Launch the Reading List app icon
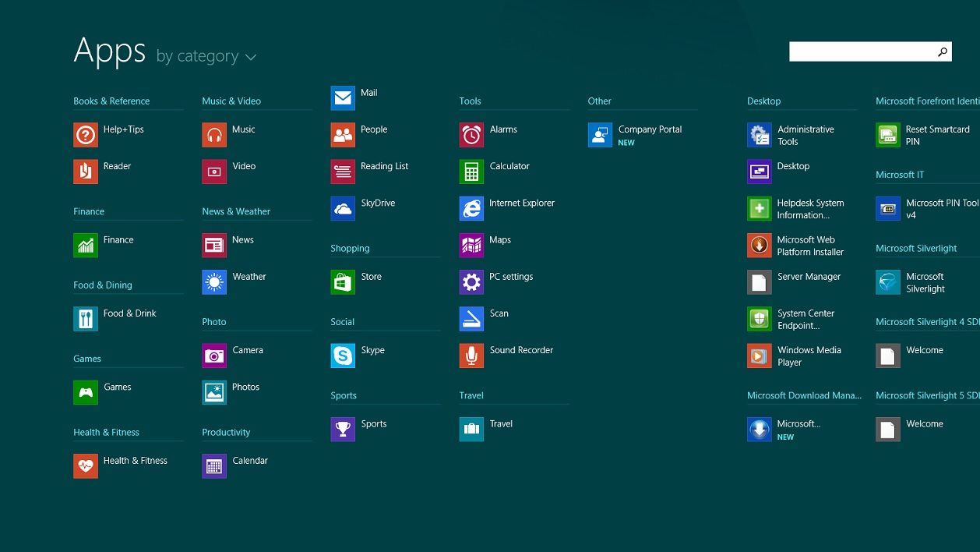Image resolution: width=980 pixels, height=552 pixels. tap(343, 172)
